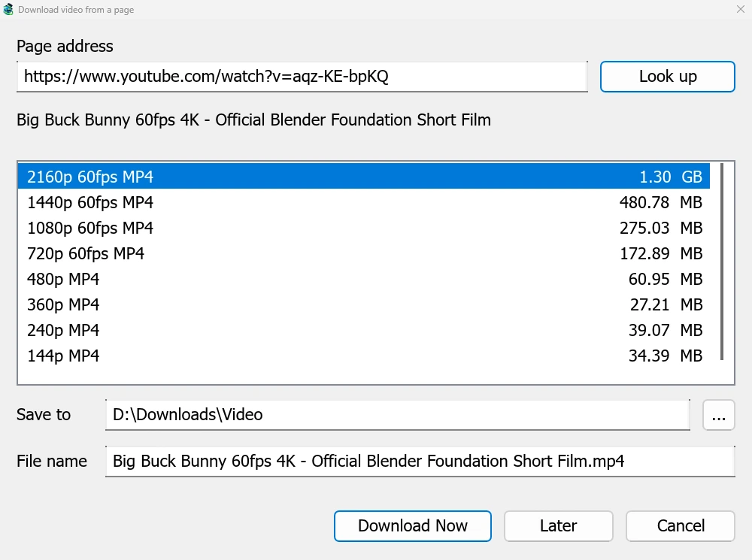The image size is (752, 560).
Task: Pick the 1080p 60fps MP4 row
Action: [363, 228]
